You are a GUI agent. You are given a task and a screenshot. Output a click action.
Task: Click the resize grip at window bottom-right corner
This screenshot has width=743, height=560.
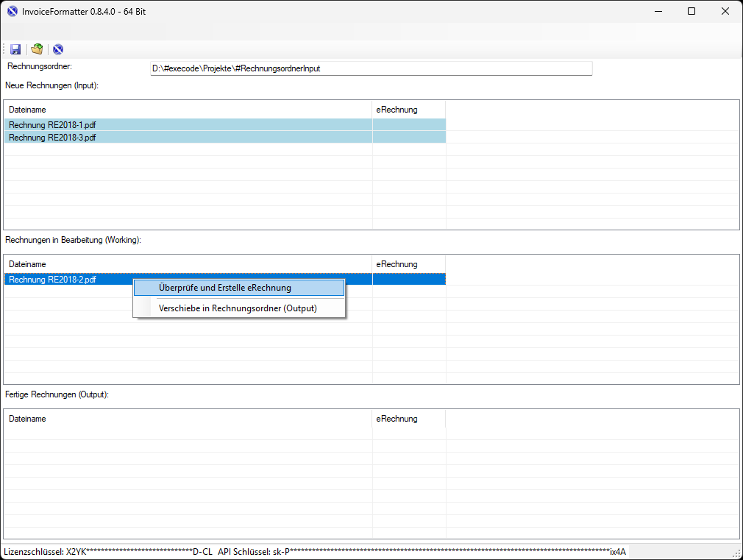pyautogui.click(x=737, y=554)
